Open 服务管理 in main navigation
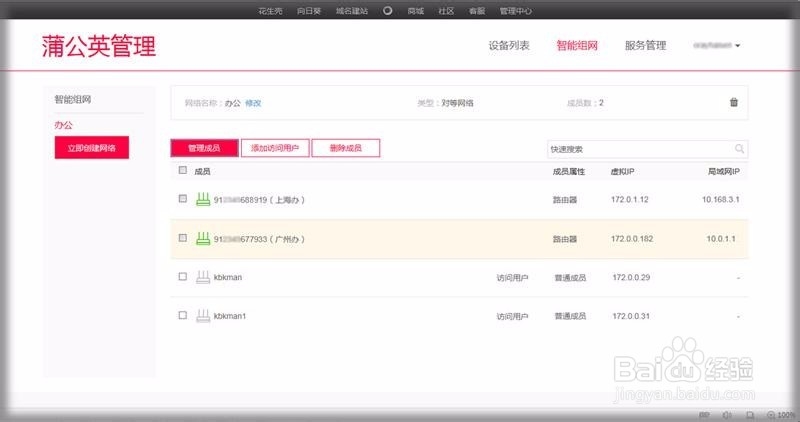Viewport: 800px width, 422px height. tap(645, 45)
